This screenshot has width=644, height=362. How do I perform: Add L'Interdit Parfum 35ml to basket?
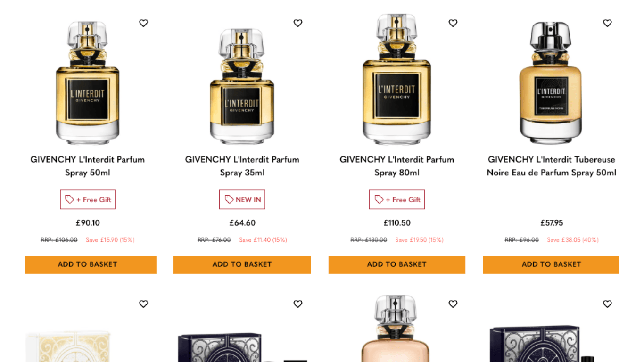(x=242, y=265)
